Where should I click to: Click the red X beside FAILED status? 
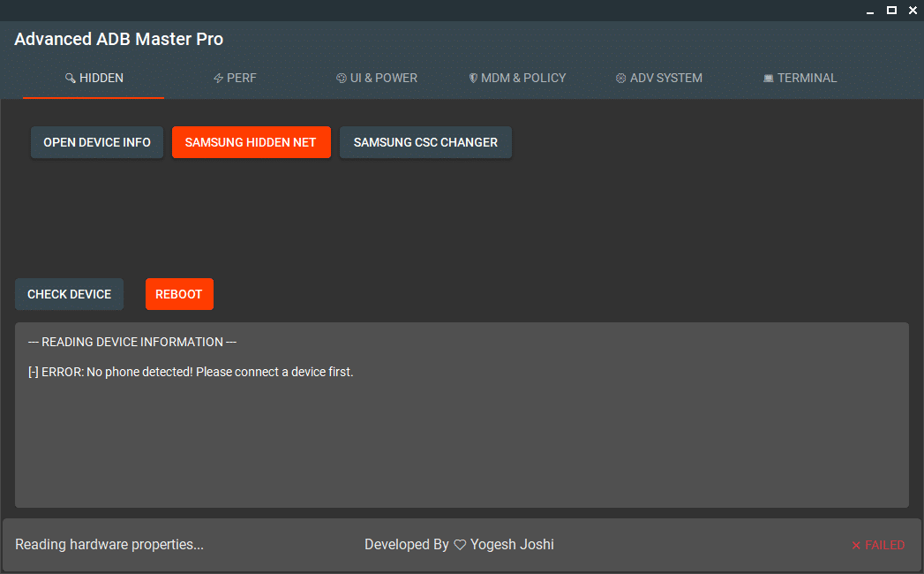coord(855,545)
